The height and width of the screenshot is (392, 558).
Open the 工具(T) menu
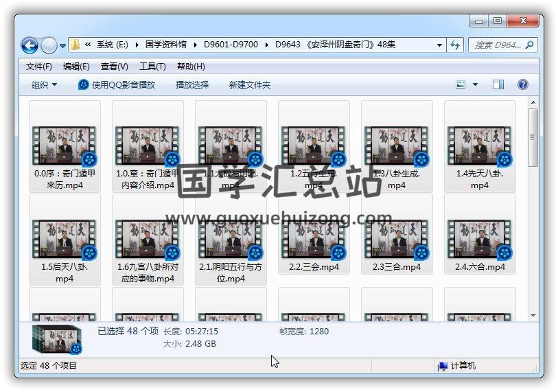[x=152, y=67]
